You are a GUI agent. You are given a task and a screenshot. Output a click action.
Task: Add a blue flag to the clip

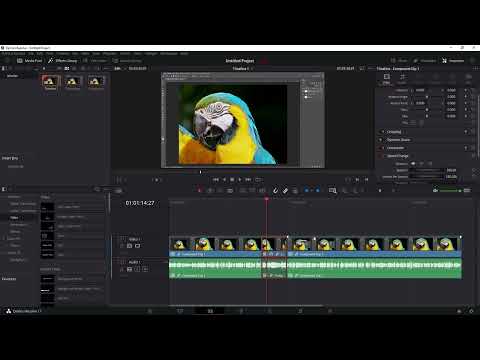(307, 190)
